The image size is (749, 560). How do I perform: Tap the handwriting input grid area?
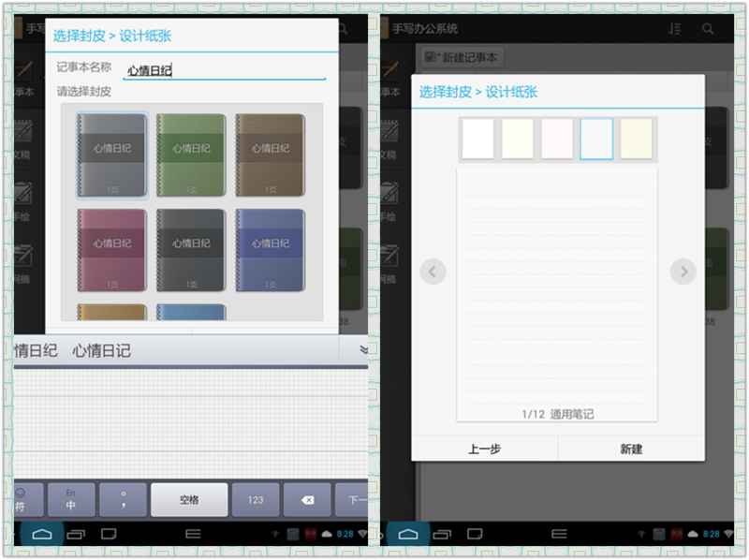[x=191, y=423]
